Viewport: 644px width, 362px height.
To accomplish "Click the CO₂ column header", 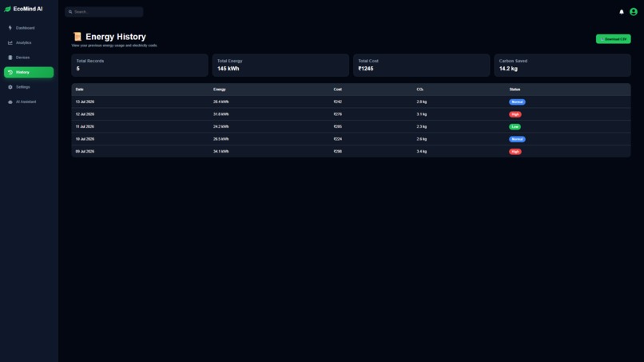I will tap(419, 90).
